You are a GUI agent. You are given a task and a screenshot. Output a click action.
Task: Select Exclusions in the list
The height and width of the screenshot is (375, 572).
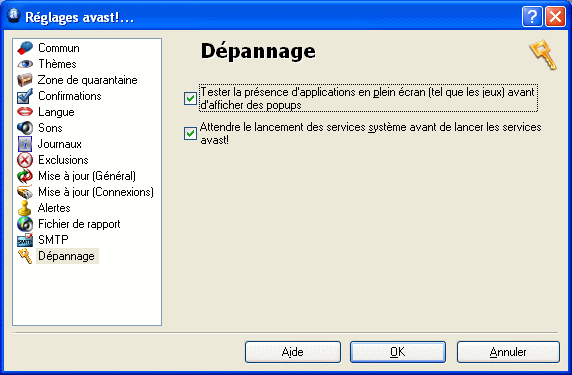pyautogui.click(x=63, y=160)
